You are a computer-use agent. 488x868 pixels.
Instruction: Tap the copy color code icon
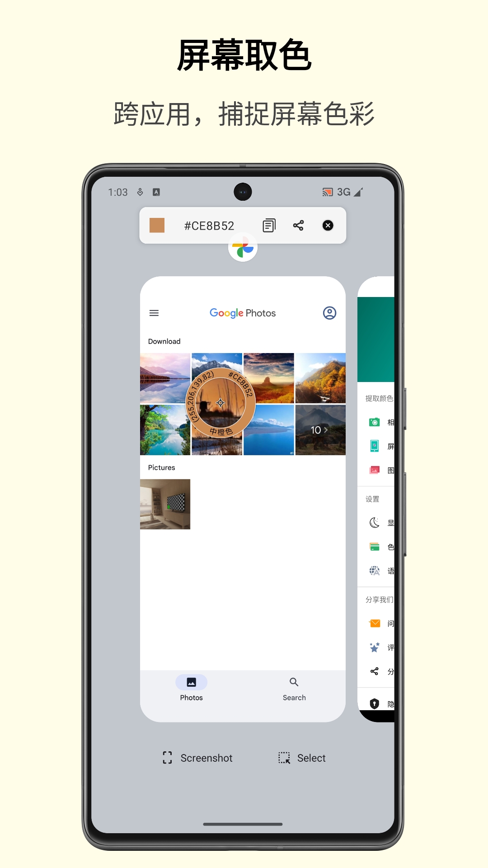[x=269, y=225]
